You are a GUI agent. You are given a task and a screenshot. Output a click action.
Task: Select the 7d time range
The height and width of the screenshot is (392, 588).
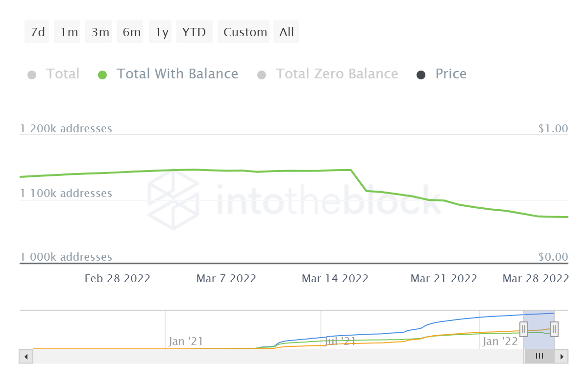click(37, 32)
